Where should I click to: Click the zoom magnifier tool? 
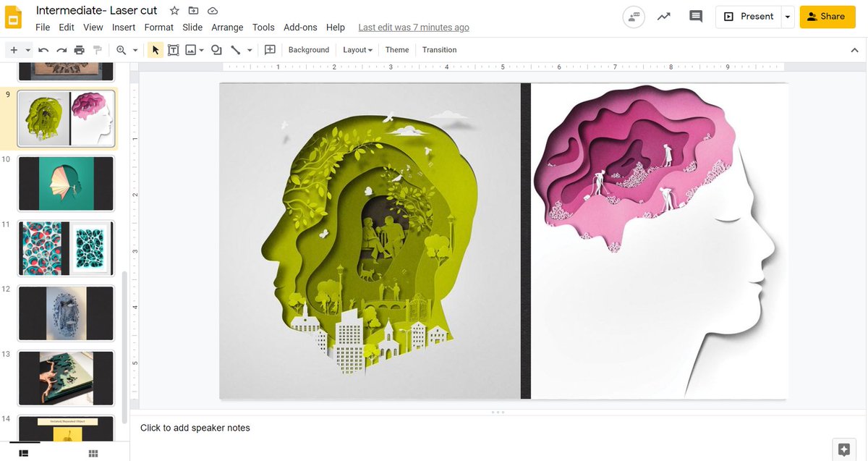pos(121,50)
